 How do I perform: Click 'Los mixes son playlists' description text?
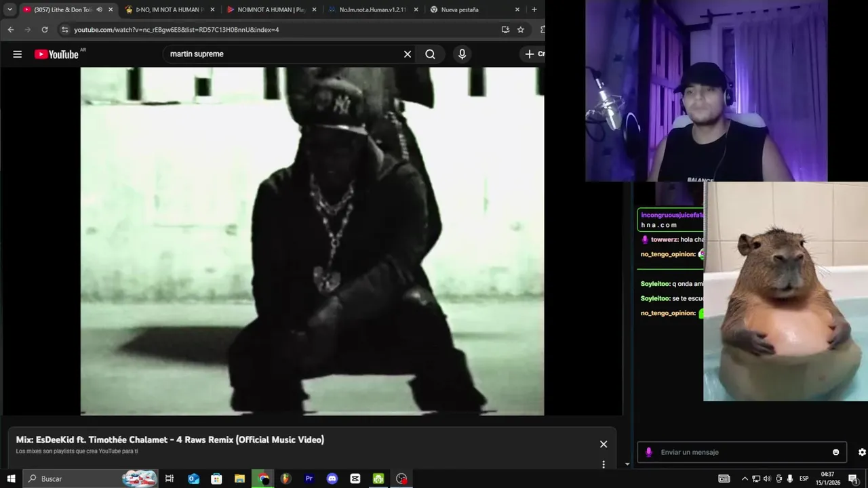coord(77,451)
